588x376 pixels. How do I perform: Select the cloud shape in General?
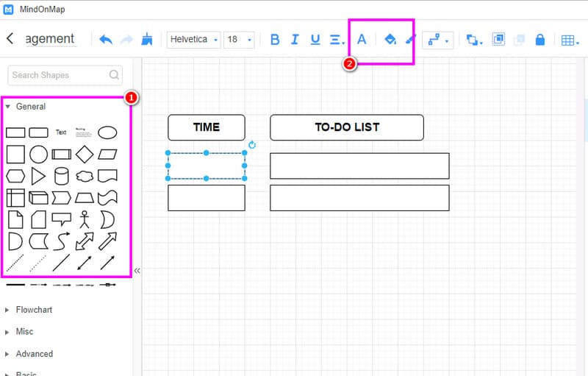pos(85,176)
